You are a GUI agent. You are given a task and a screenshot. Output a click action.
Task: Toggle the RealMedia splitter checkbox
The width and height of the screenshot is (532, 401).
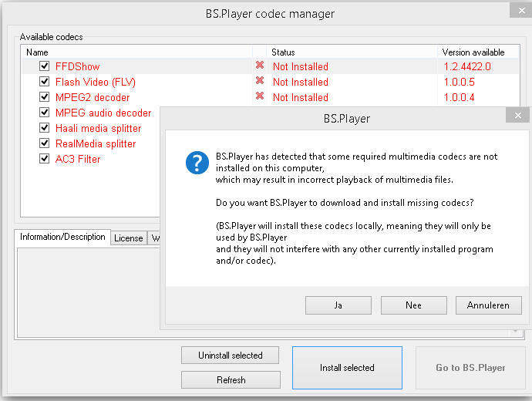[45, 143]
